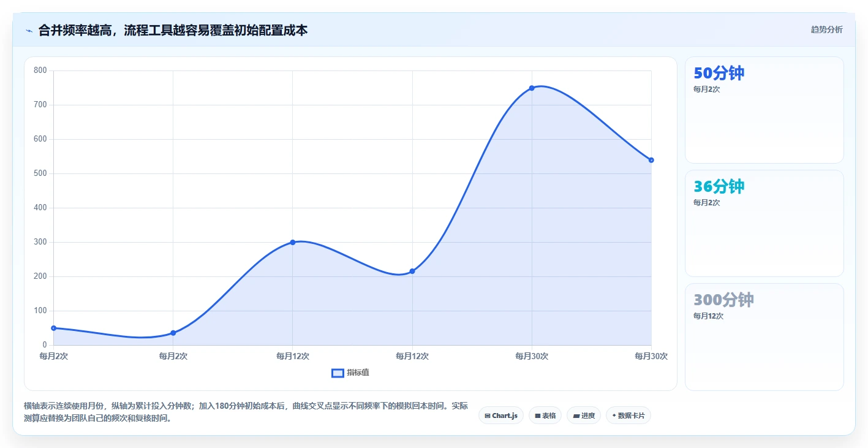Select the chart heading 合并频率越高 title text
Screen dimensions: 868x448
click(173, 30)
